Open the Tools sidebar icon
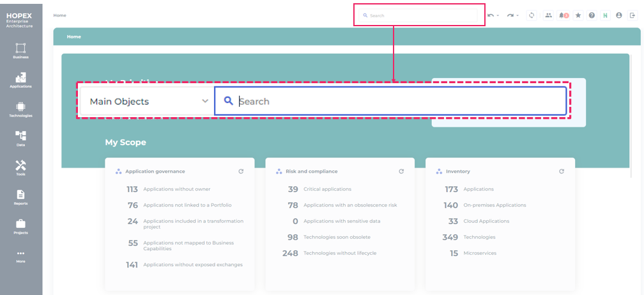 coord(20,167)
